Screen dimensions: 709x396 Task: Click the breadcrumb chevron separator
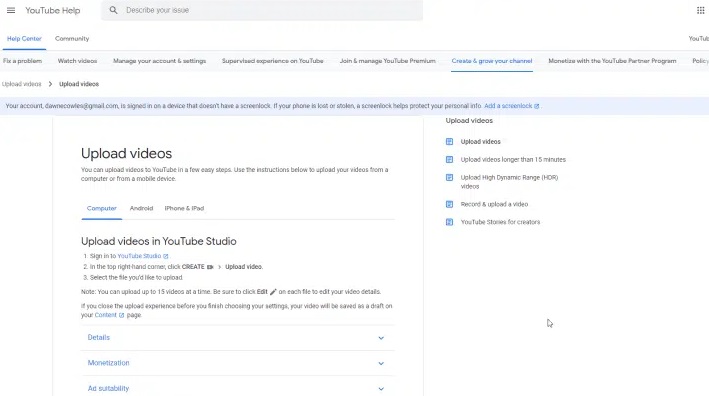pos(50,84)
